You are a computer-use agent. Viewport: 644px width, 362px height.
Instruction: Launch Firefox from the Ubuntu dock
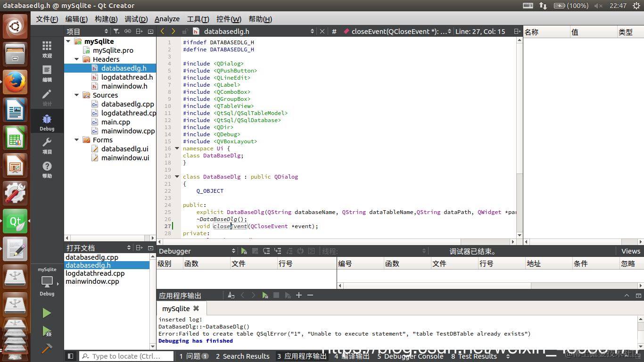(16, 82)
